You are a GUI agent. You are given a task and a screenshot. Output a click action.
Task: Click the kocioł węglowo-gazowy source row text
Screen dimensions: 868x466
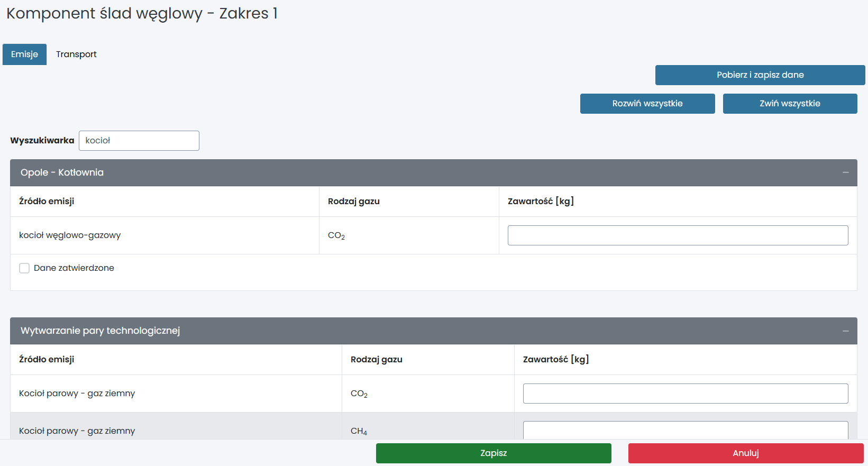pyautogui.click(x=70, y=235)
